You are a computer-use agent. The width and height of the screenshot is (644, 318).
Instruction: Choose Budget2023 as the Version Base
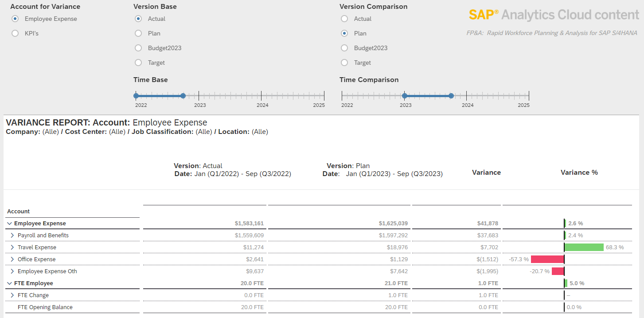point(138,48)
